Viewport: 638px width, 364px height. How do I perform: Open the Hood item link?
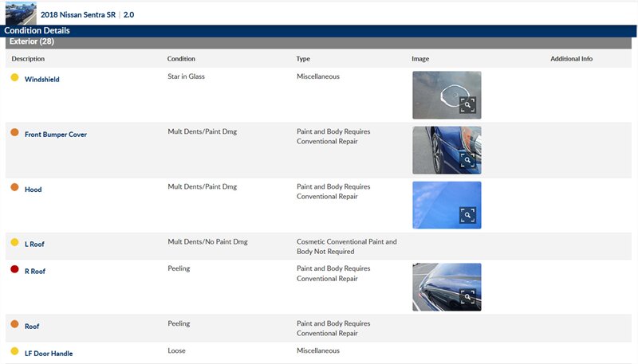(33, 190)
